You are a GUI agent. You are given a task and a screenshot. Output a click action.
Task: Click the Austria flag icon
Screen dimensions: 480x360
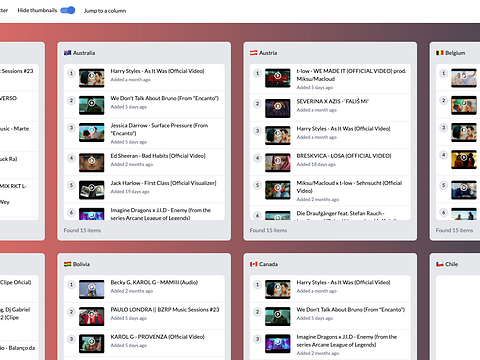click(254, 53)
